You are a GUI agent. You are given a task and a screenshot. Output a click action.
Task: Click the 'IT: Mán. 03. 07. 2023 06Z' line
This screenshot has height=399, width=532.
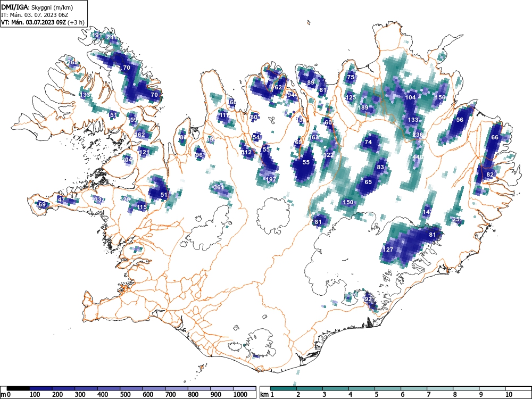coord(35,15)
